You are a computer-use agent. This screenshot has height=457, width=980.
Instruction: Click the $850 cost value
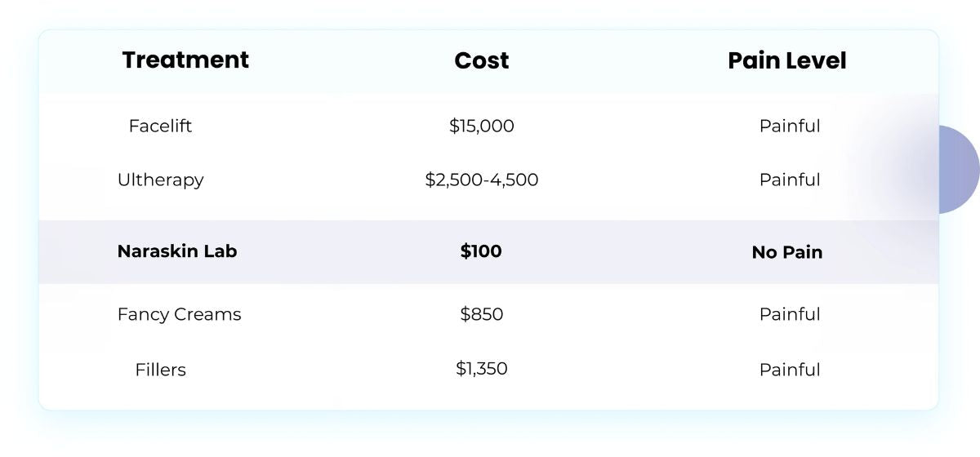point(481,315)
